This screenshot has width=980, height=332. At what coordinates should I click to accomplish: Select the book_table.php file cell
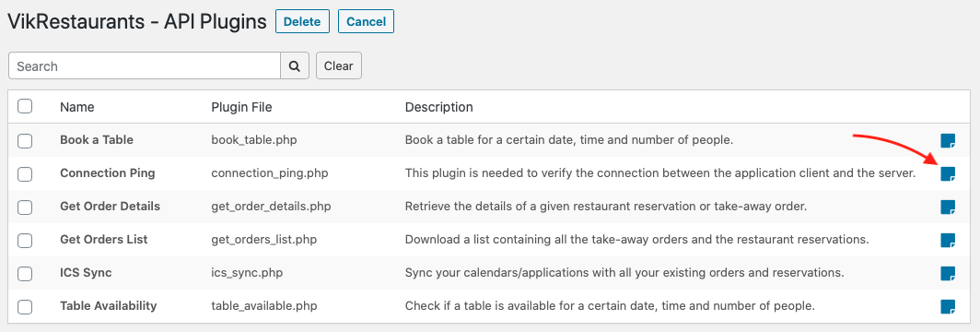254,140
